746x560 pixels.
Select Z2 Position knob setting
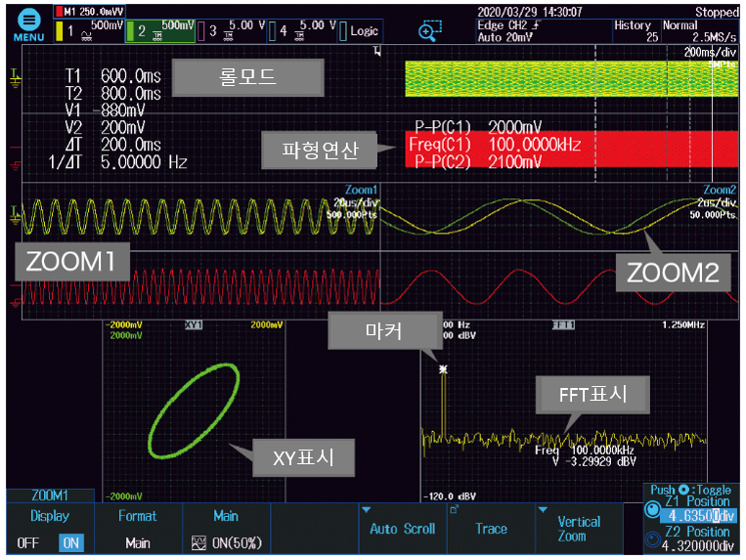coord(652,539)
